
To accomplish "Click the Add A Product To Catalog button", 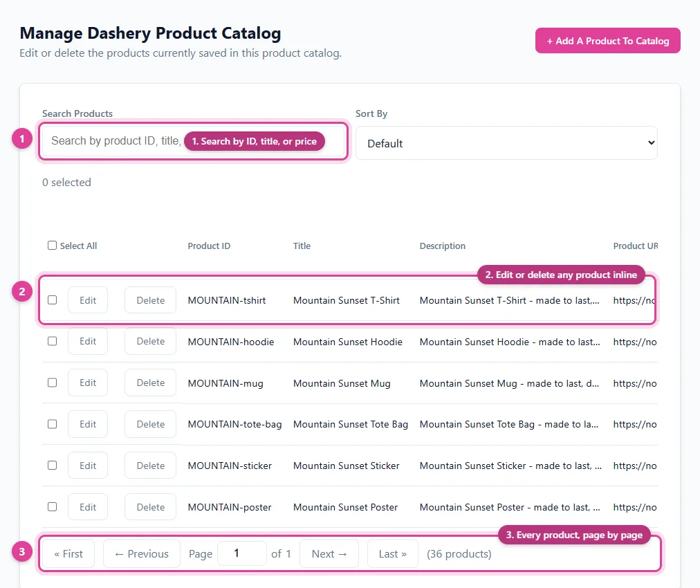I will click(x=607, y=41).
